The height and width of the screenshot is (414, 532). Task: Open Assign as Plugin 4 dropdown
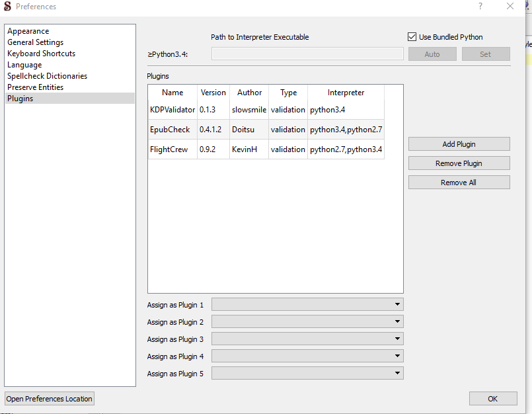pos(307,356)
